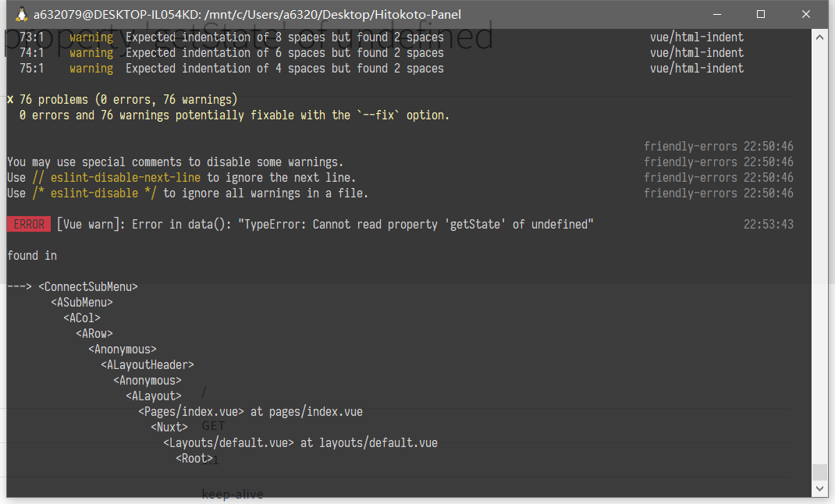Click the warning label on line 74:1
The image size is (835, 504).
coord(91,52)
